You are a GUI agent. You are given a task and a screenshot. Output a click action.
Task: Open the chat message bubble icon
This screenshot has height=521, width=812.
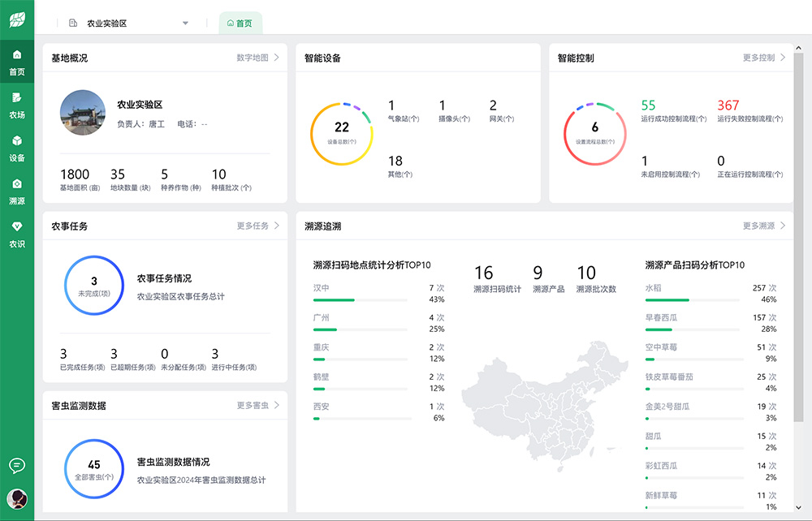[17, 465]
